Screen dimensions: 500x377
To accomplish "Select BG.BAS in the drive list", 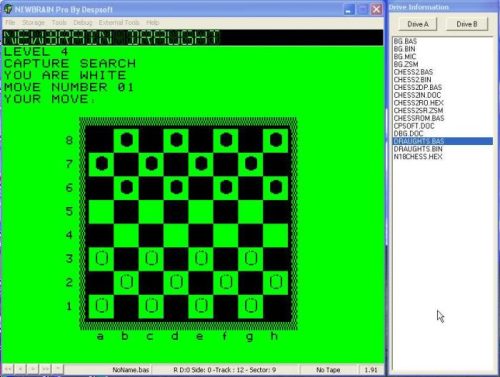I will pos(405,41).
